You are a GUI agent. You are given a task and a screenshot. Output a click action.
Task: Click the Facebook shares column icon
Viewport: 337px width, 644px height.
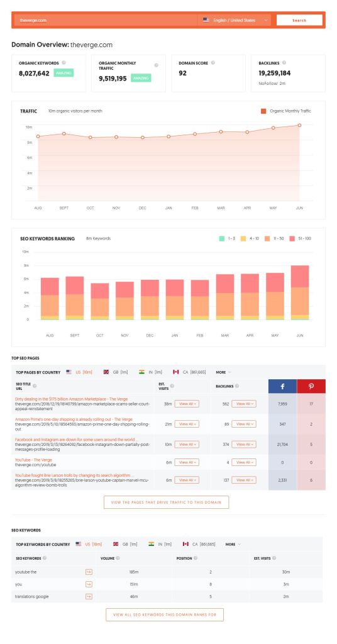(x=282, y=387)
